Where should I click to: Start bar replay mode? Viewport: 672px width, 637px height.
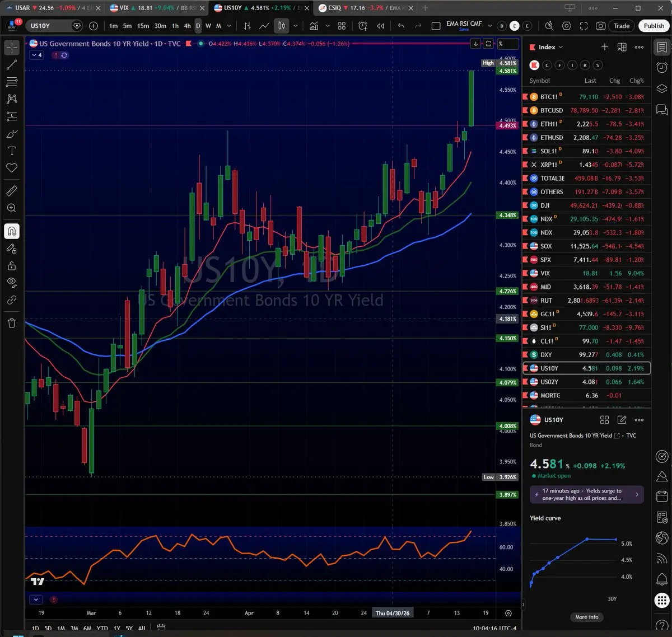(381, 26)
